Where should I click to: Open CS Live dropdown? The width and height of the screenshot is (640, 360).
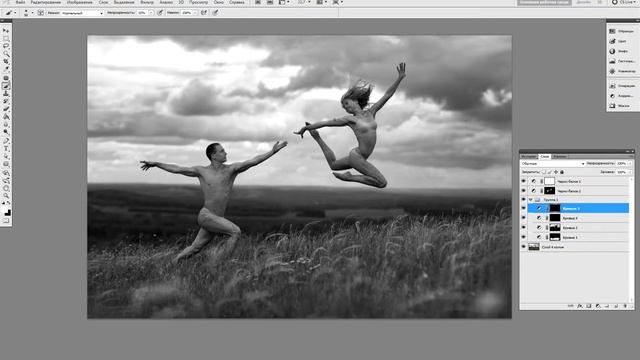pos(625,2)
